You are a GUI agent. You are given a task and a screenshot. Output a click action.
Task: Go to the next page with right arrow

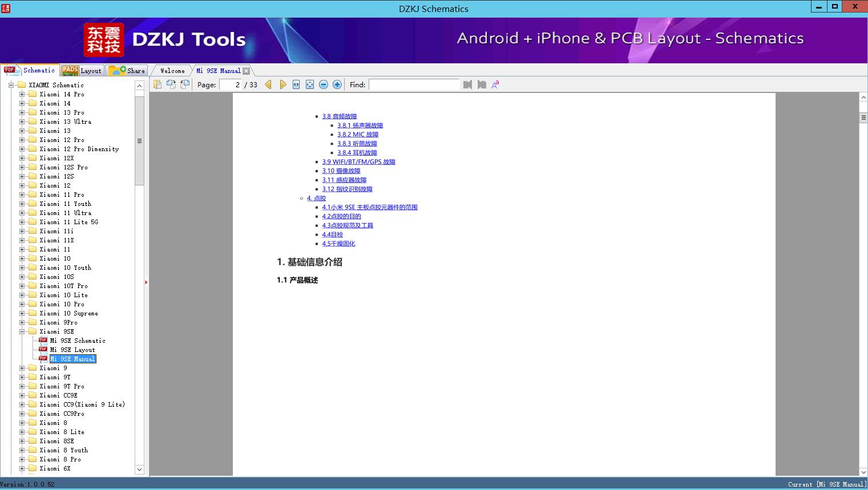click(283, 84)
